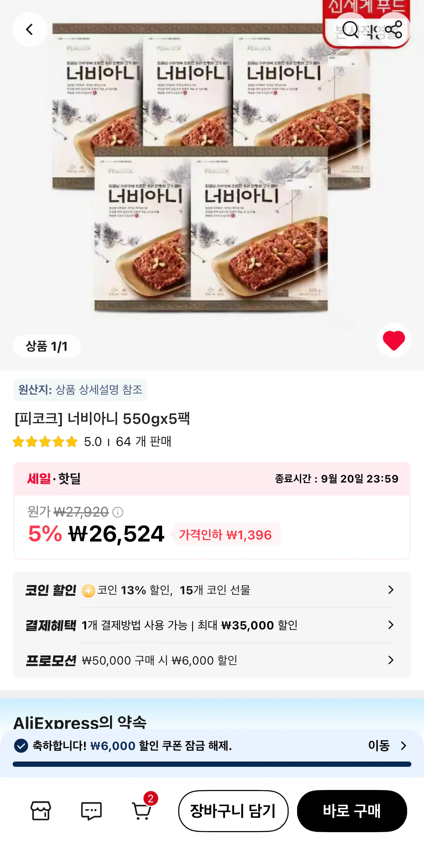Expand the 코인 할인 row chevron
Image resolution: width=424 pixels, height=868 pixels.
(x=391, y=590)
